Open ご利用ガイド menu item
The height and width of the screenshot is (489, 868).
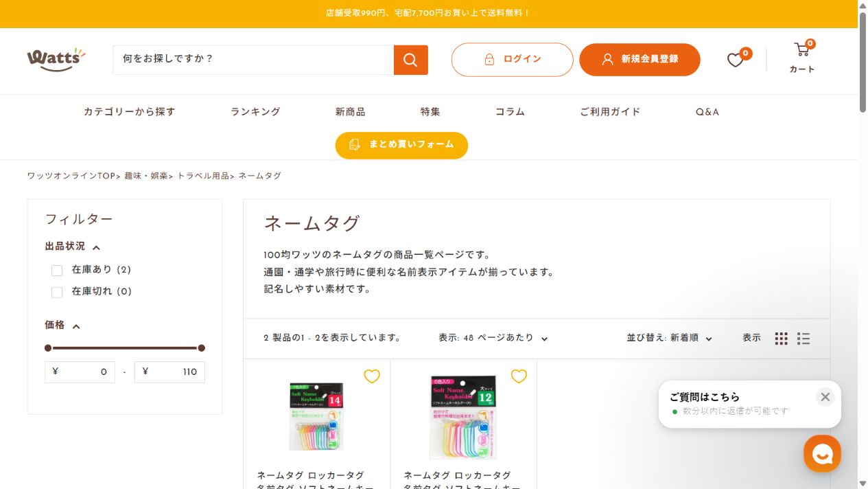[610, 112]
